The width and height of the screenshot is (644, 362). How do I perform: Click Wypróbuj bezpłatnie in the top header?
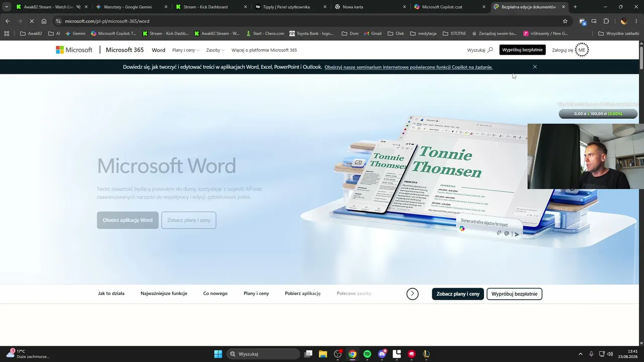[x=522, y=50]
